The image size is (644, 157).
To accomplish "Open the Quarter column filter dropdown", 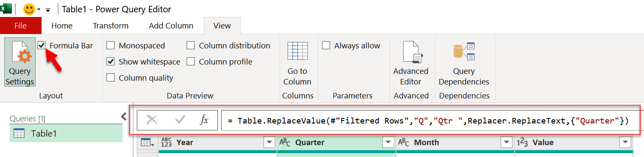I will click(x=388, y=142).
